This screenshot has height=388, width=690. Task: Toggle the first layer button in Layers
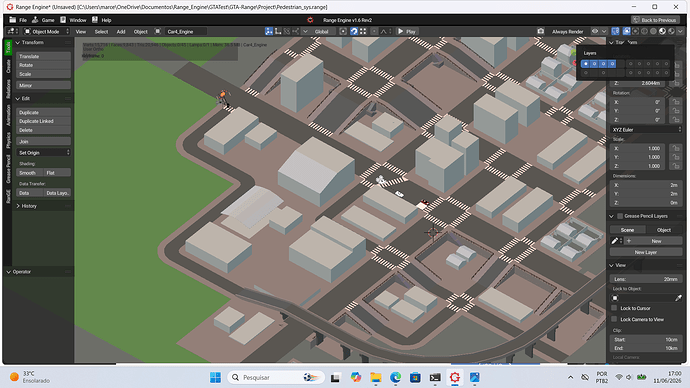585,64
